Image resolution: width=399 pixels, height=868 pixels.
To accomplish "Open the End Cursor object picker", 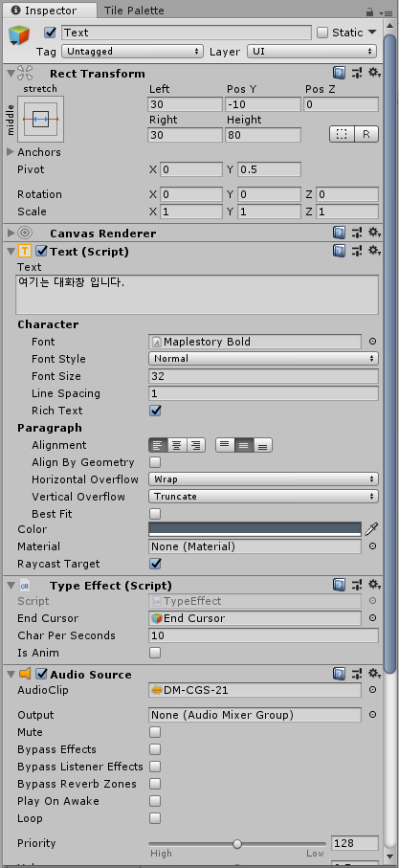I will click(x=372, y=618).
